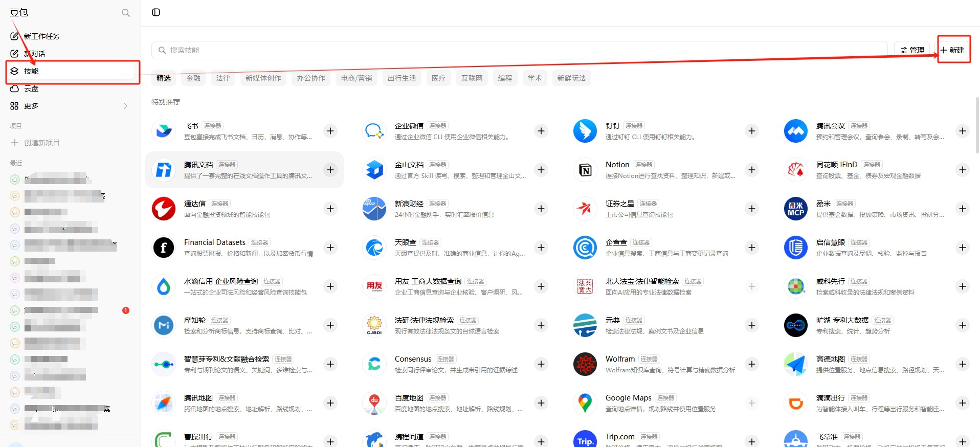
Task: Open the 企业微信 connector logo
Action: coord(374,131)
